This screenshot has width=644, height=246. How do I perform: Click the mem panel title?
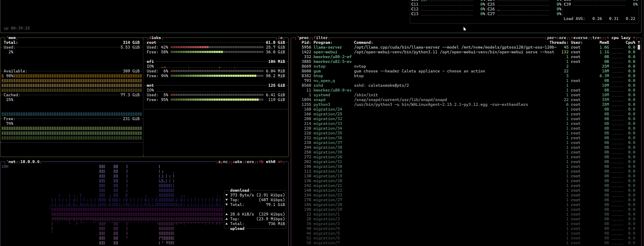click(x=11, y=38)
